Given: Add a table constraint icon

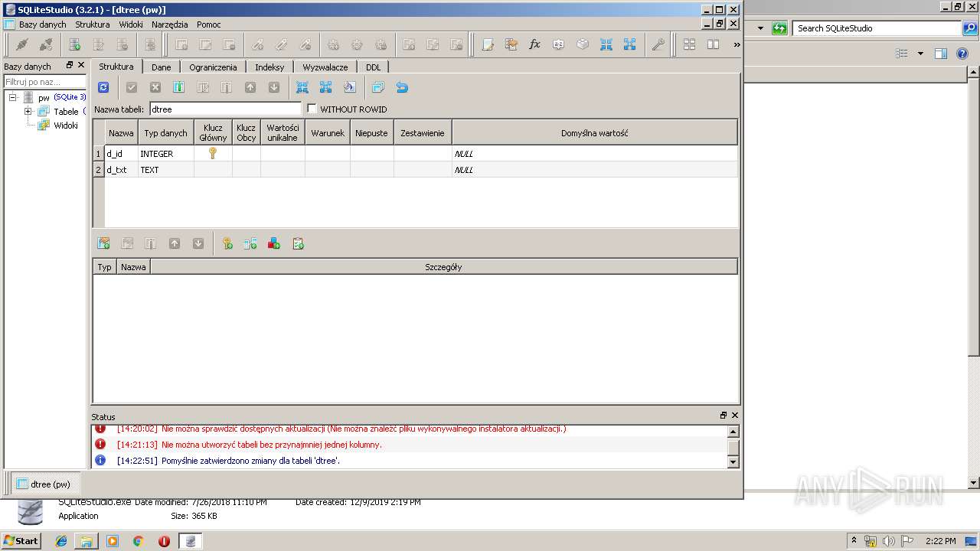Looking at the screenshot, I should coord(103,243).
